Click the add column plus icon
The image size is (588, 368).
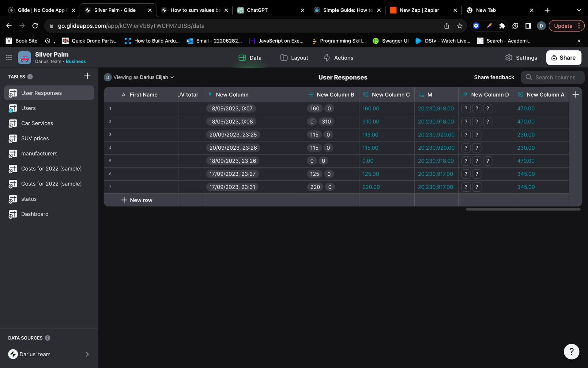(x=575, y=94)
